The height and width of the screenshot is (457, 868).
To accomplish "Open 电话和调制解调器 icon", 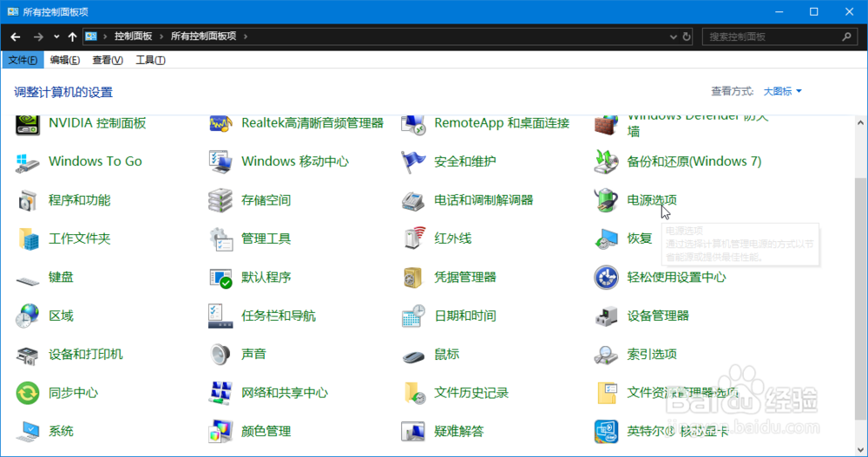I will 413,200.
